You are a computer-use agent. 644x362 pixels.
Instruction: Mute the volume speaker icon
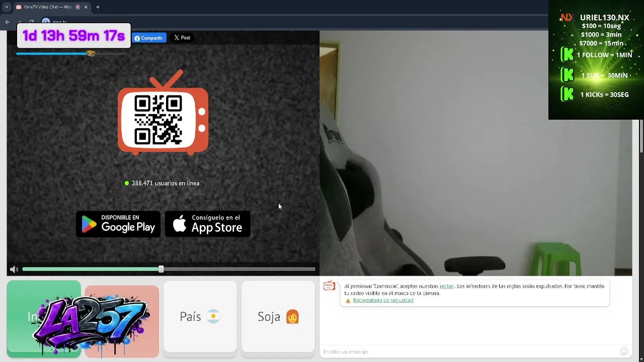tap(14, 269)
